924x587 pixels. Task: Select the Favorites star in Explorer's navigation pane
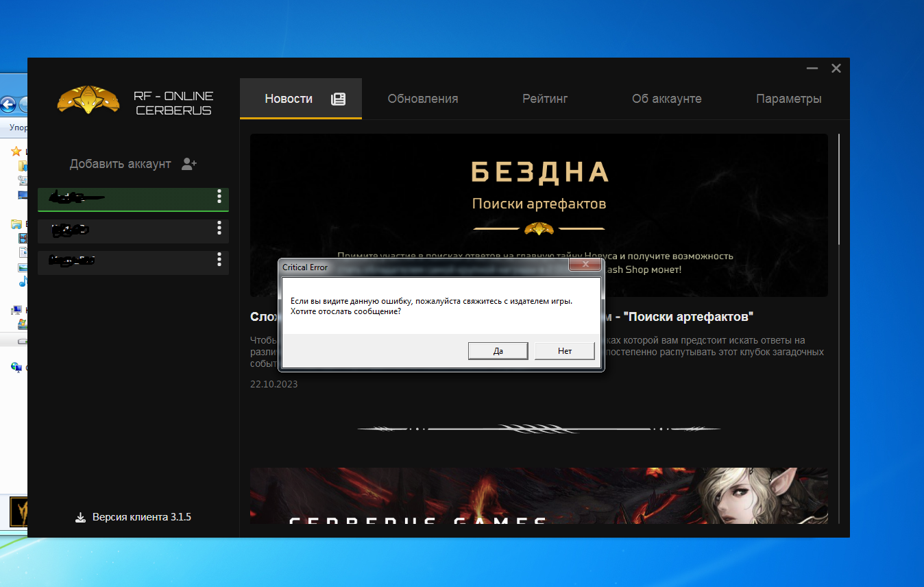coord(17,151)
